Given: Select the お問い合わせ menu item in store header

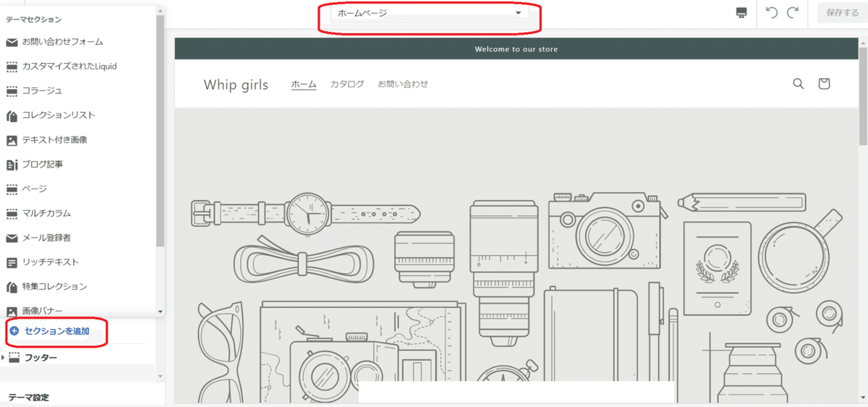Looking at the screenshot, I should point(403,84).
